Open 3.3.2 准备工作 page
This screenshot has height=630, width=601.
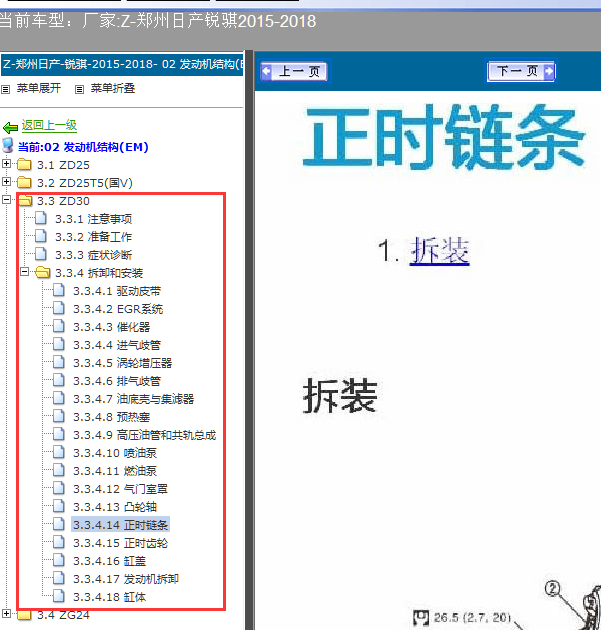pyautogui.click(x=94, y=237)
